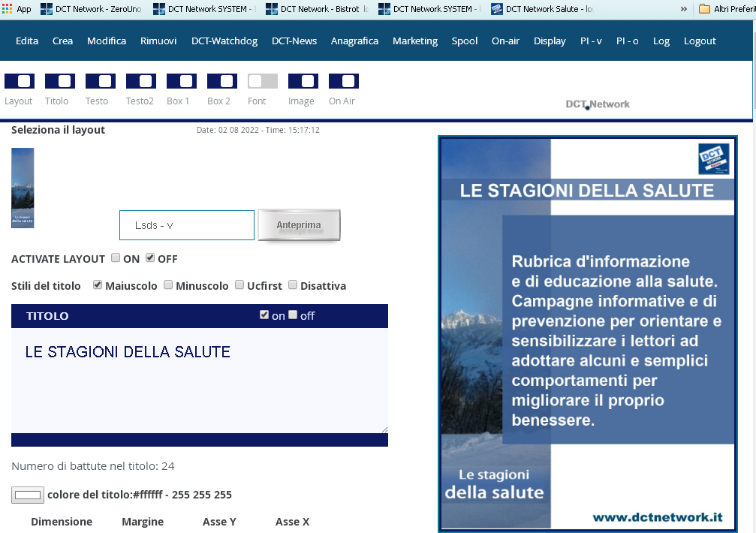Screen dimensions: 756x533
Task: Uncheck the Maiuscolo title style
Action: (x=98, y=285)
